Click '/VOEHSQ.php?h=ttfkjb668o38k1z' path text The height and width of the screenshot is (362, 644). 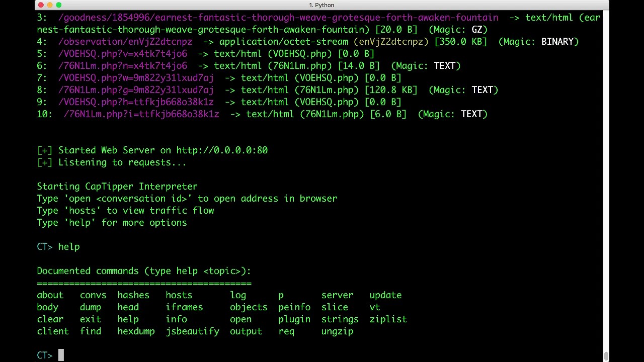coord(136,102)
